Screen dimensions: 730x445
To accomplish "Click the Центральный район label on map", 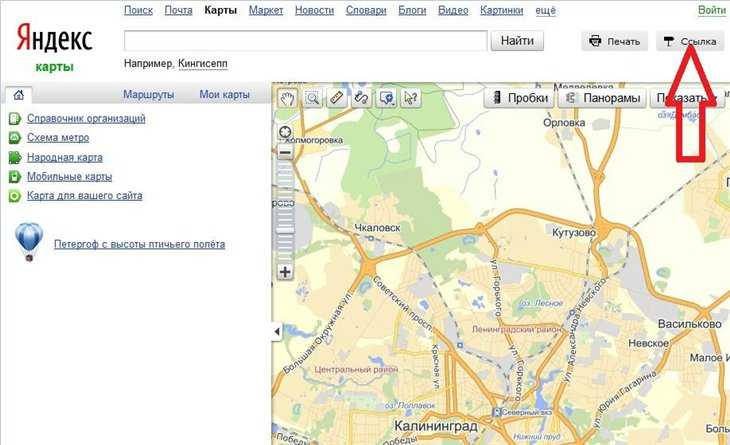I will 356,369.
